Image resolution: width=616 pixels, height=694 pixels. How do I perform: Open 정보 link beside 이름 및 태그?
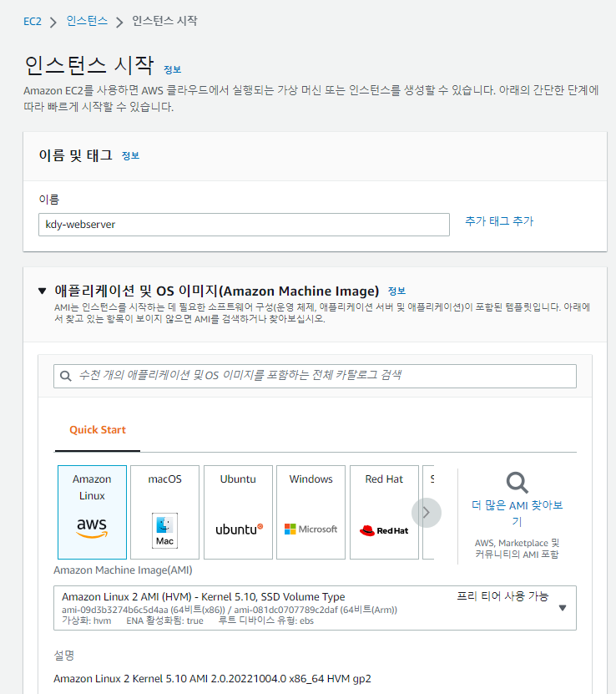pos(130,156)
